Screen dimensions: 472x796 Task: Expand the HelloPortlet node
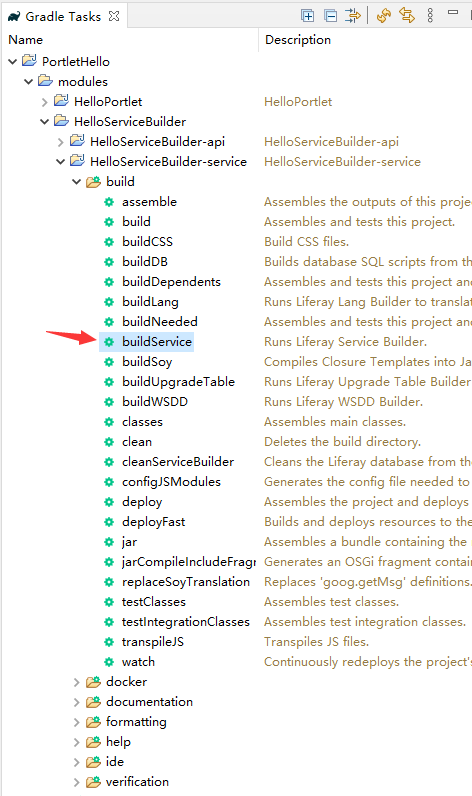pos(45,102)
